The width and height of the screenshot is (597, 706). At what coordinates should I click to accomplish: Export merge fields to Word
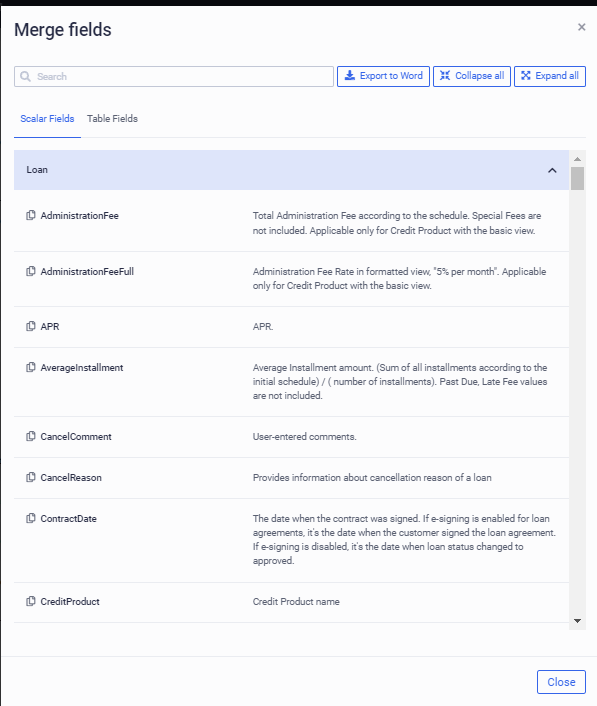383,76
